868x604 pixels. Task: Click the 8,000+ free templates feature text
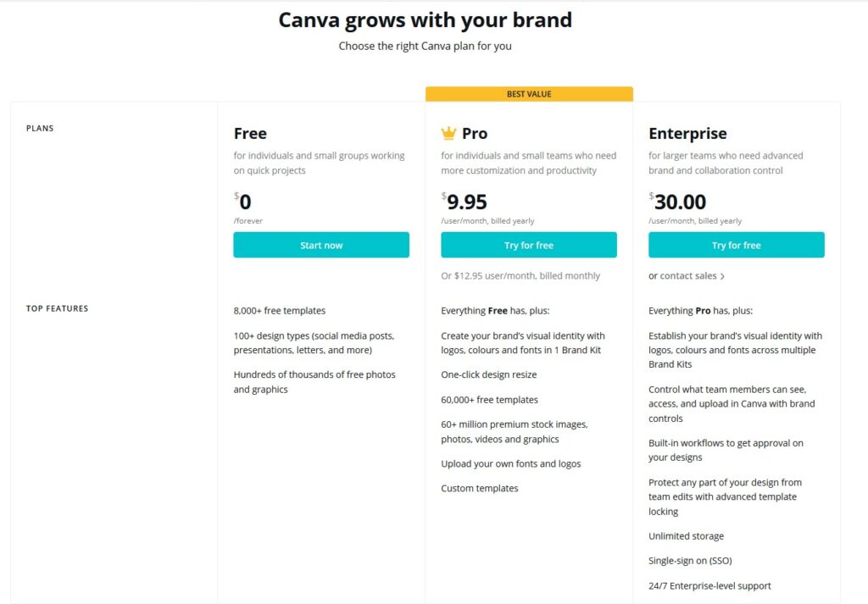[x=280, y=310]
